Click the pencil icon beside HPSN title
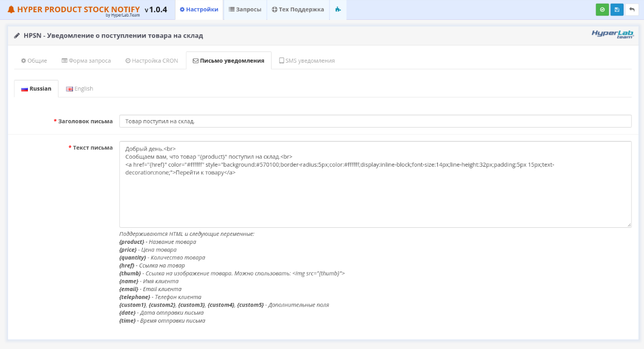This screenshot has height=349, width=644. pos(17,36)
